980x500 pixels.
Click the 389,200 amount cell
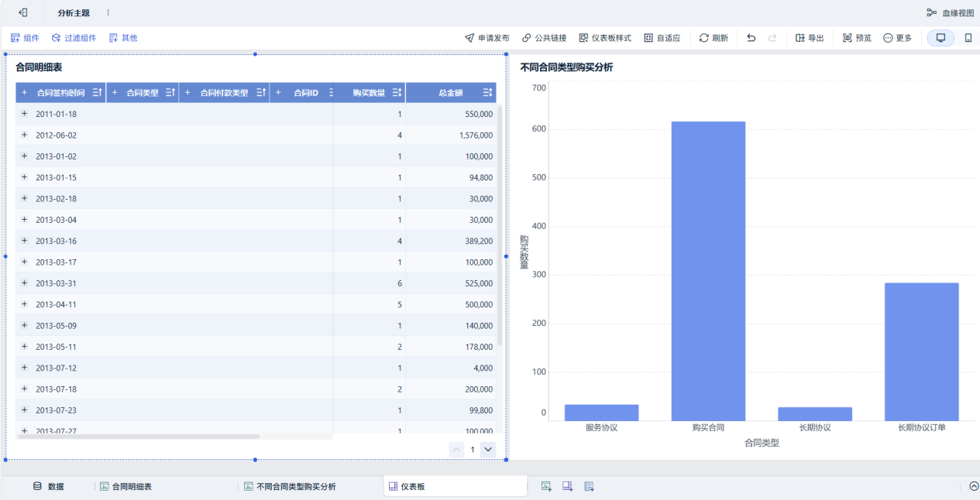point(451,241)
